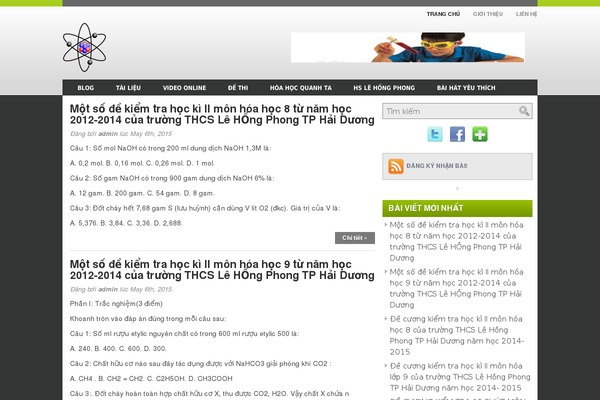
Task: Open the Facebook social icon
Action: pyautogui.click(x=457, y=134)
